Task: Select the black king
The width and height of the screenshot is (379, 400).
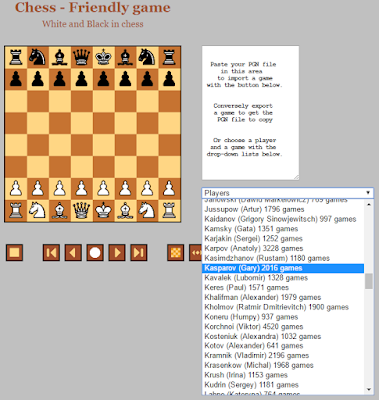Action: tap(104, 57)
